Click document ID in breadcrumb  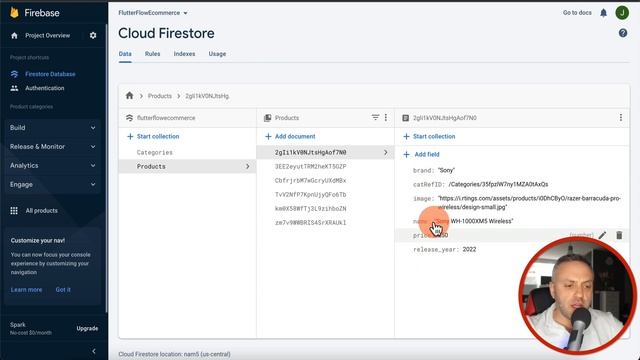(207, 96)
